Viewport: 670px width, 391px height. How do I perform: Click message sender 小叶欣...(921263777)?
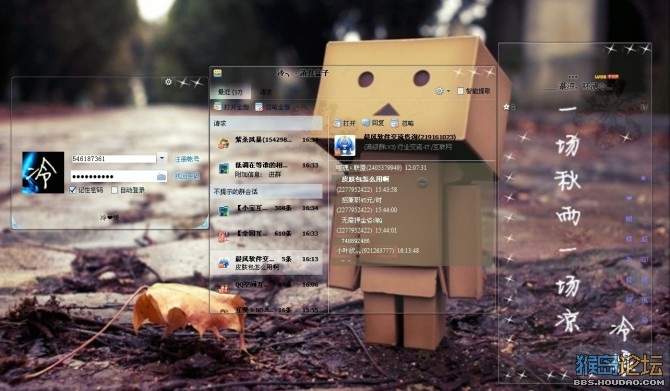point(365,250)
